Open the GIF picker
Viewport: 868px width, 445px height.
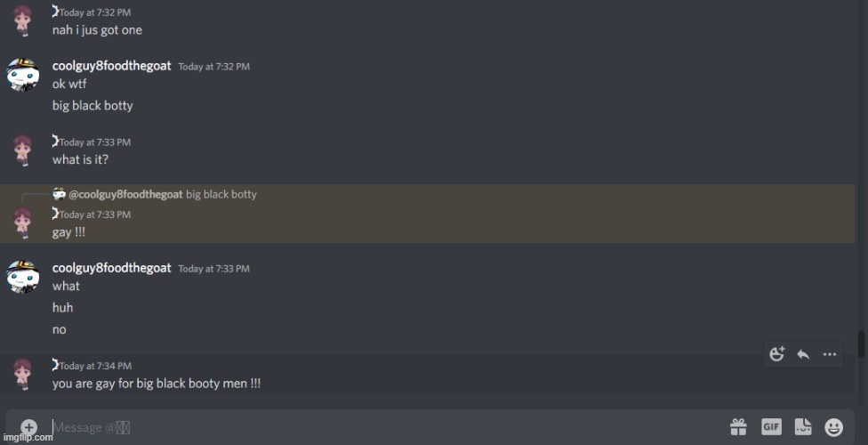(771, 426)
